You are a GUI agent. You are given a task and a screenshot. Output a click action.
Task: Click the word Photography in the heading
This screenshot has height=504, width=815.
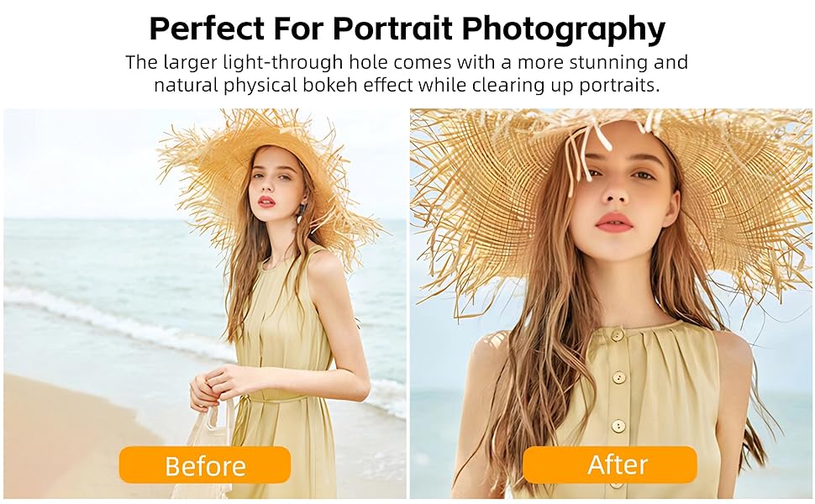[x=564, y=29]
